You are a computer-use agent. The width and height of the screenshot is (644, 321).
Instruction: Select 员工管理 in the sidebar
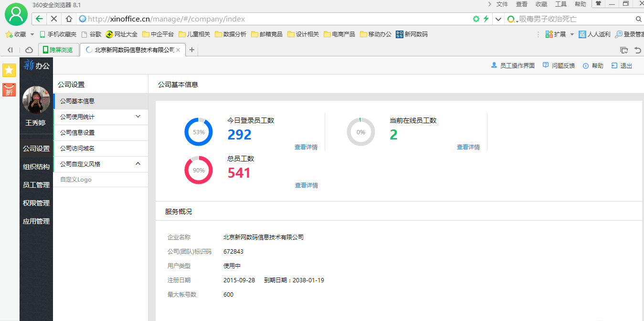point(36,185)
